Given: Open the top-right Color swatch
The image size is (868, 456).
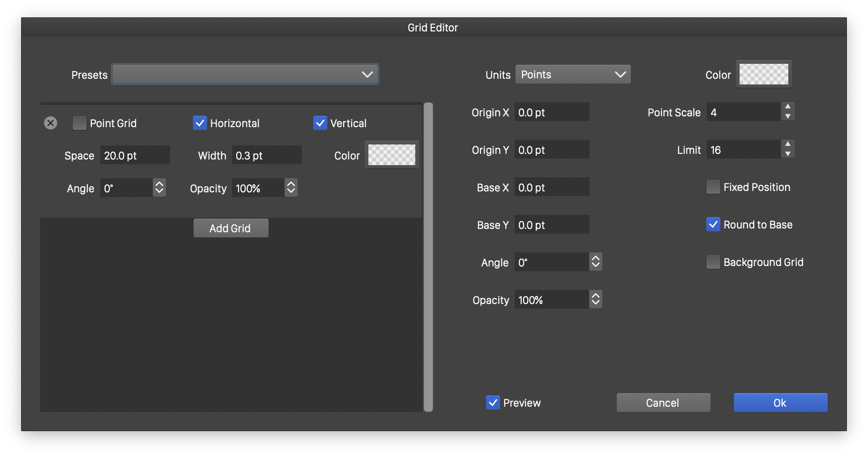Looking at the screenshot, I should [x=763, y=74].
